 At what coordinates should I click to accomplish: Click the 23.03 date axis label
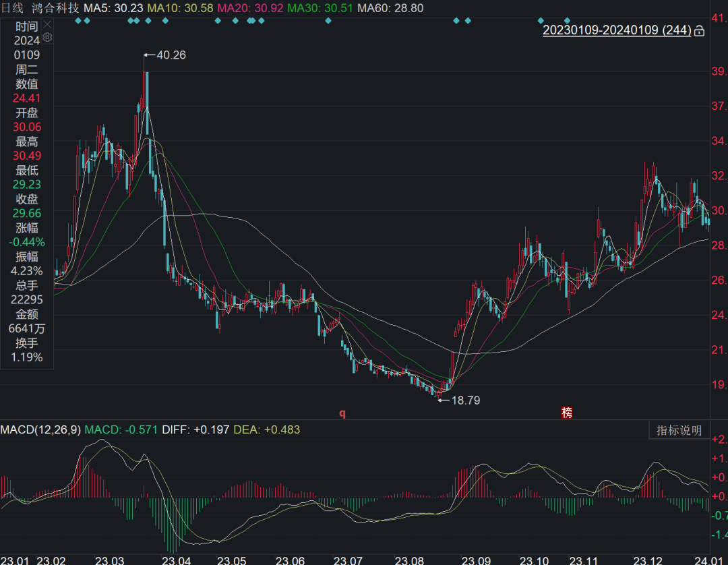(110, 560)
